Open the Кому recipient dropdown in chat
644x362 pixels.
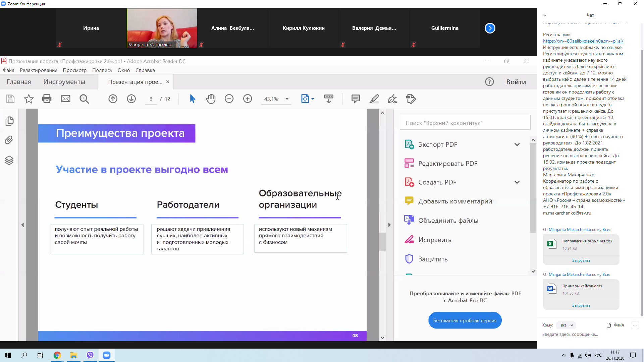[567, 325]
